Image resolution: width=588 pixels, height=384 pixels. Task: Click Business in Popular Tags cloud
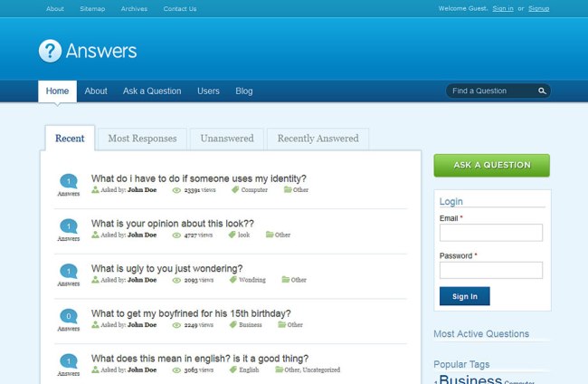470,379
